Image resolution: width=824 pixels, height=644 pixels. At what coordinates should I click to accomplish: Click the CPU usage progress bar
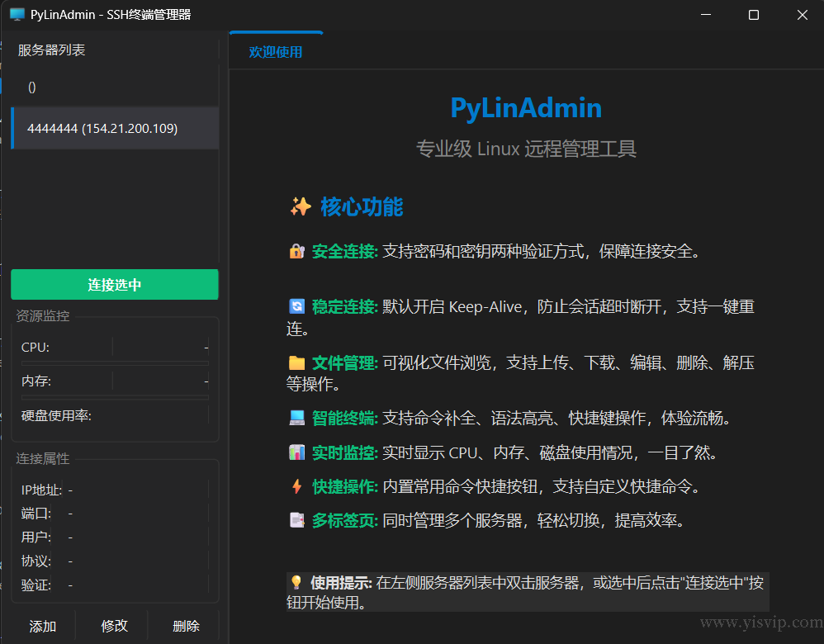(x=115, y=362)
